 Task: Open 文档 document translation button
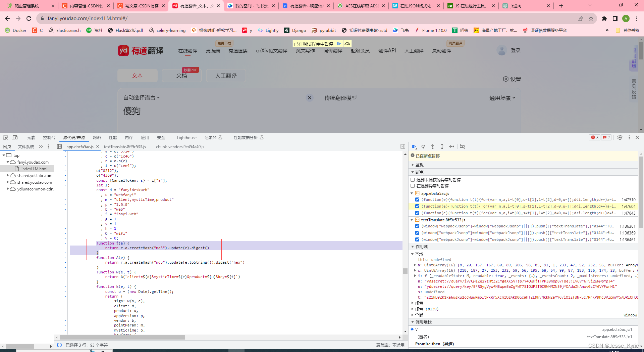(x=181, y=76)
